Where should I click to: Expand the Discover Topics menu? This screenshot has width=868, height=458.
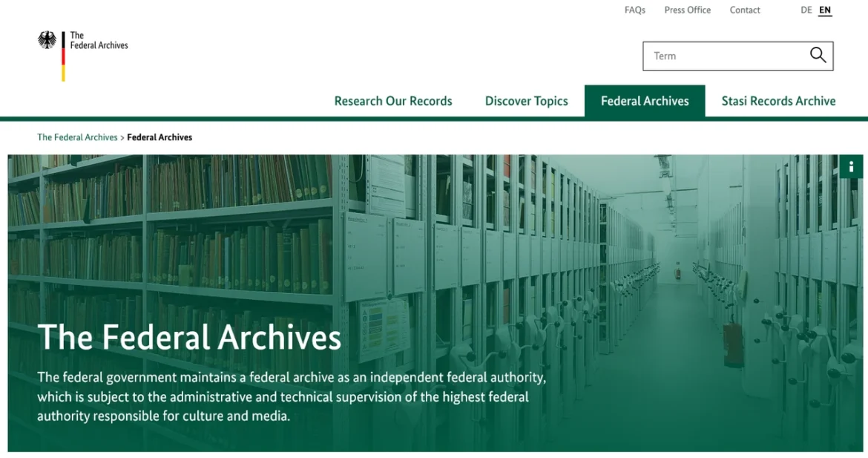[526, 101]
